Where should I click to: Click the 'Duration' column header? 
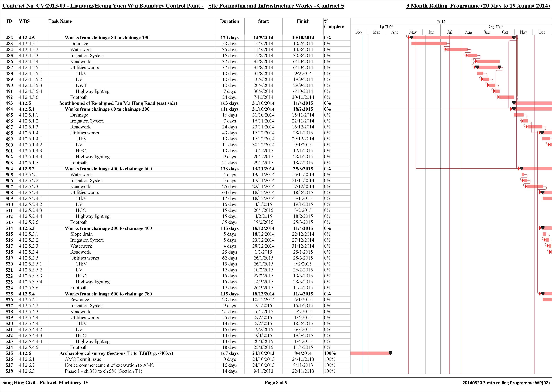[x=229, y=21]
